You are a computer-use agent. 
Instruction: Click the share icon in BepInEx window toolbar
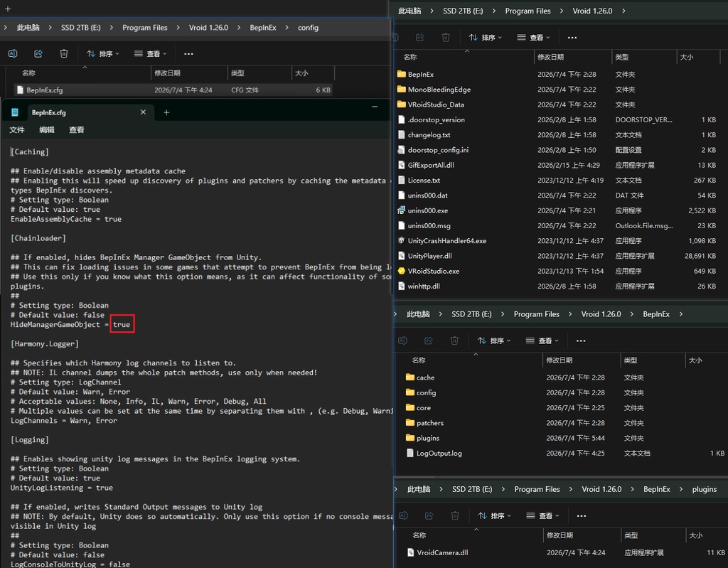[429, 341]
